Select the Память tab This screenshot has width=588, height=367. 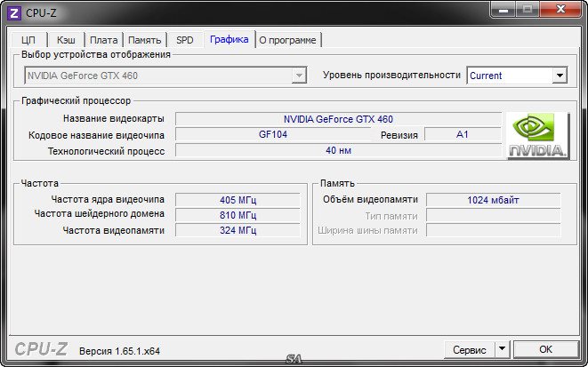[145, 40]
